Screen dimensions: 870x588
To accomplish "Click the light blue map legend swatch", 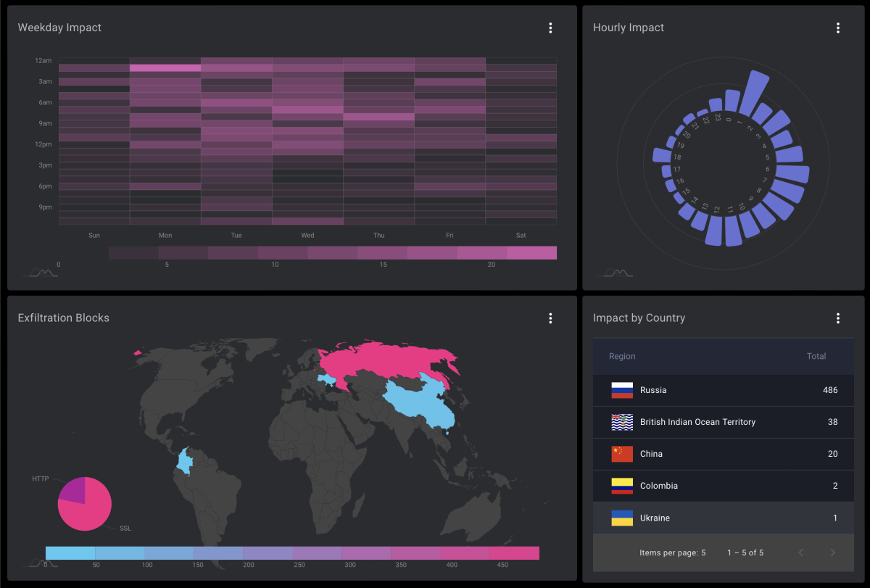I will 70,553.
